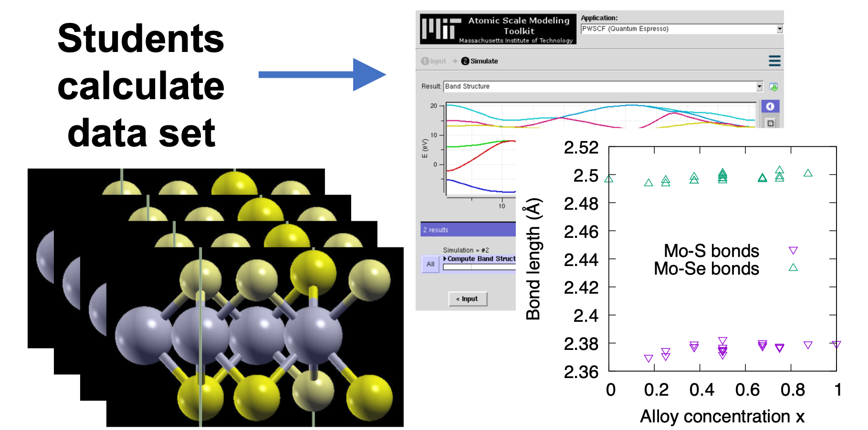This screenshot has height=430, width=868.
Task: Click the '< Input' back button
Action: [468, 299]
